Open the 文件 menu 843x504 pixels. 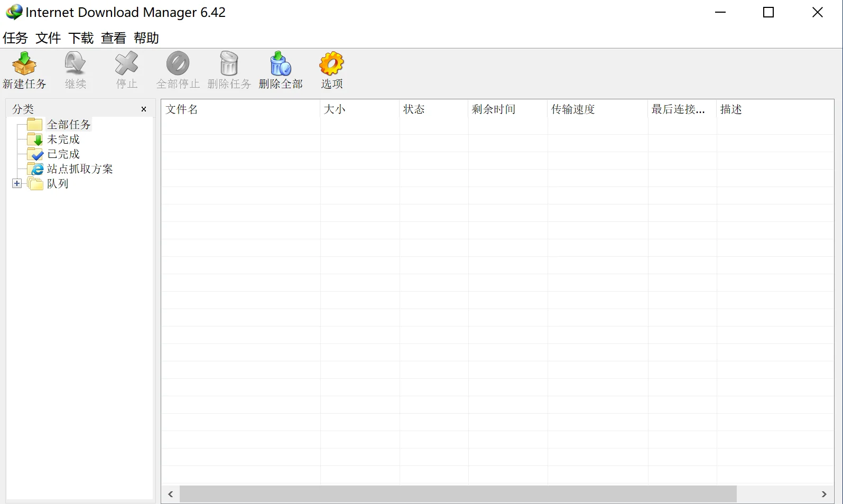(x=48, y=38)
